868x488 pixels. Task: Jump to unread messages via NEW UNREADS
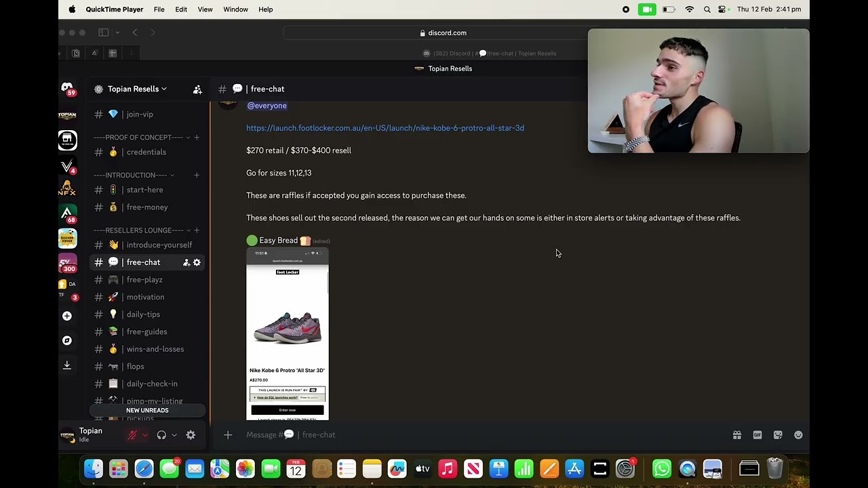[x=147, y=411]
